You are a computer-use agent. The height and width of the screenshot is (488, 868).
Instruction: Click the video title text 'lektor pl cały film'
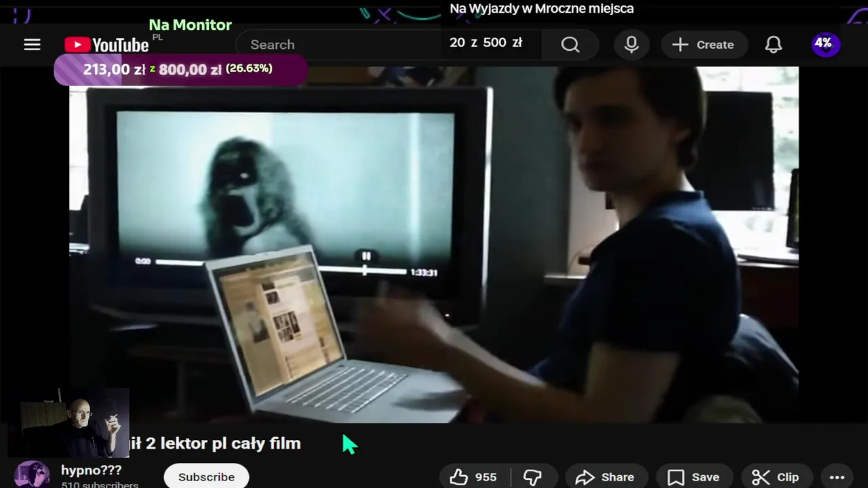point(230,443)
